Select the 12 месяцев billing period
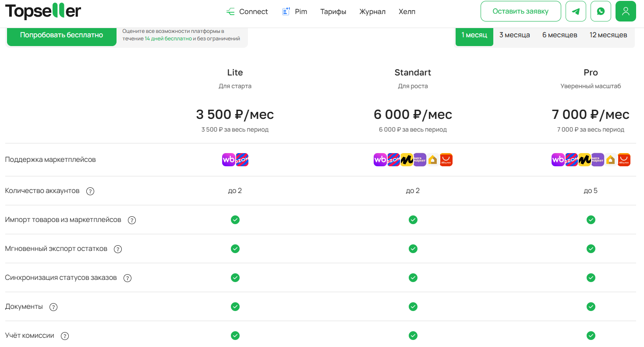644x347 pixels. [608, 35]
